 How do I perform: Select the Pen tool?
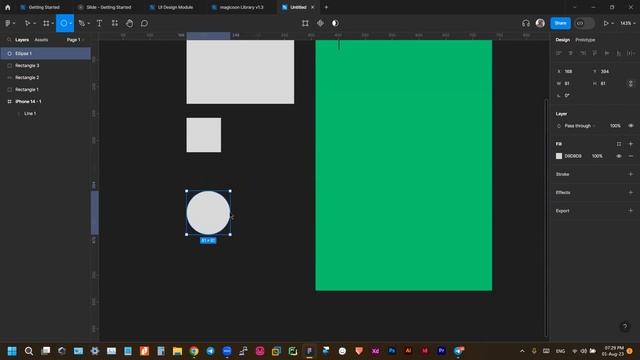pos(82,23)
